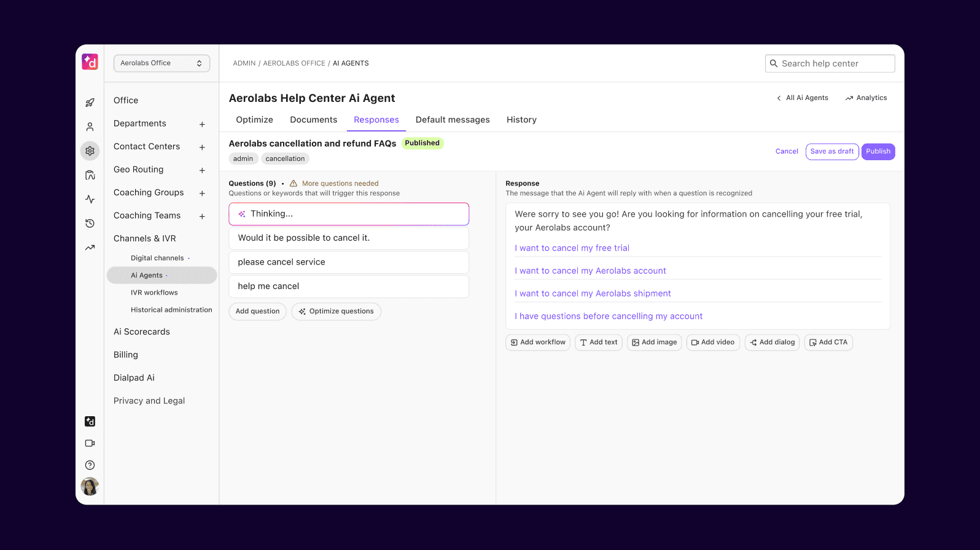This screenshot has width=980, height=550.
Task: Click the Dialpad logo icon
Action: (x=90, y=62)
